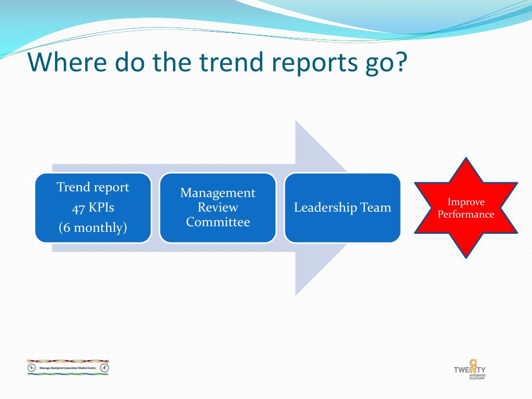Select the 'Management Review Committee' box

pyautogui.click(x=218, y=208)
